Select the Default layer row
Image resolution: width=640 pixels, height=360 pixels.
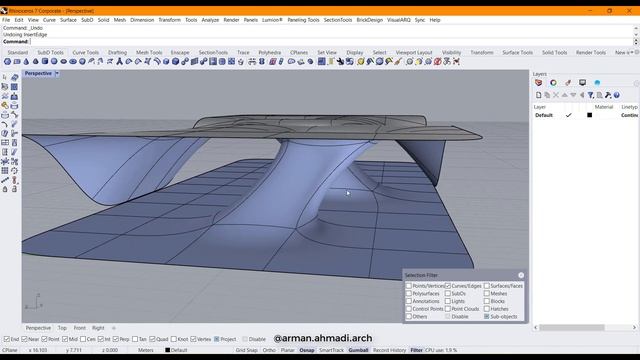coord(586,115)
